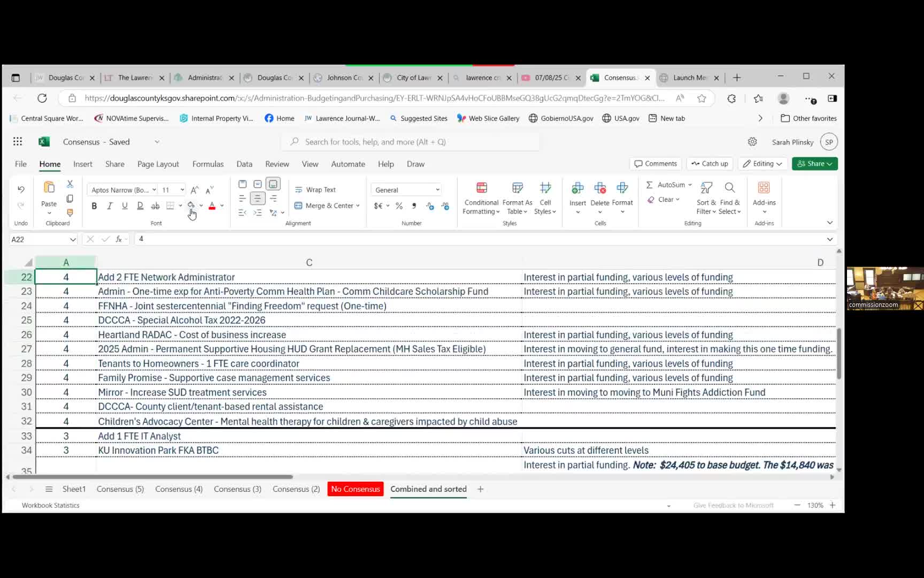Viewport: 924px width, 578px height.
Task: Open the Merge & Center dropdown arrow
Action: [x=358, y=206]
